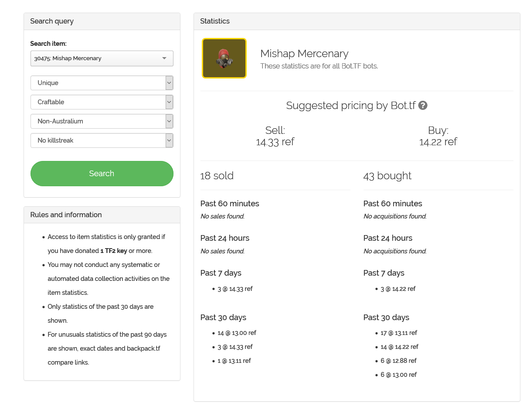Viewport: 530px width, 420px height.
Task: Click the 43 bought heading
Action: (387, 176)
